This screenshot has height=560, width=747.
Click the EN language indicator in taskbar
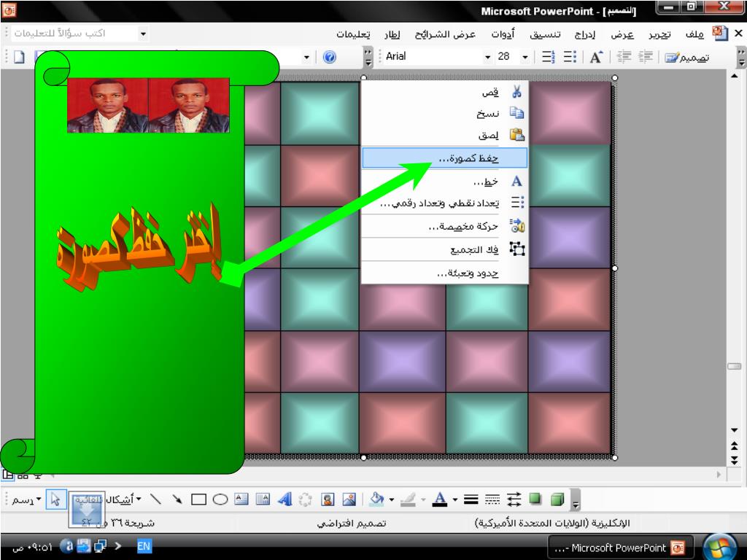pyautogui.click(x=144, y=546)
